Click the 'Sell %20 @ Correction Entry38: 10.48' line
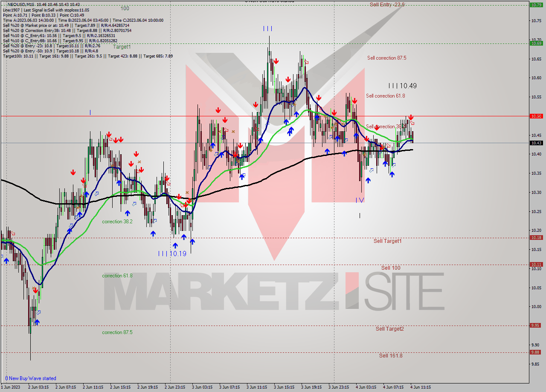The width and height of the screenshot is (546, 392). [x=67, y=31]
